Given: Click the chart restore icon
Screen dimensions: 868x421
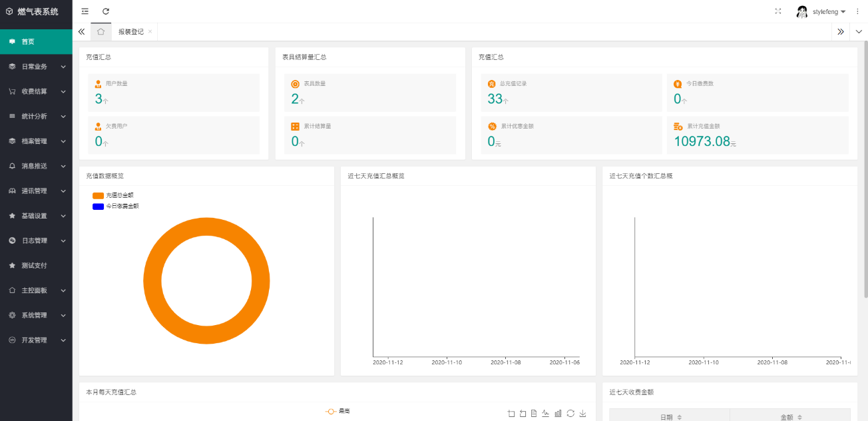Looking at the screenshot, I should point(570,414).
